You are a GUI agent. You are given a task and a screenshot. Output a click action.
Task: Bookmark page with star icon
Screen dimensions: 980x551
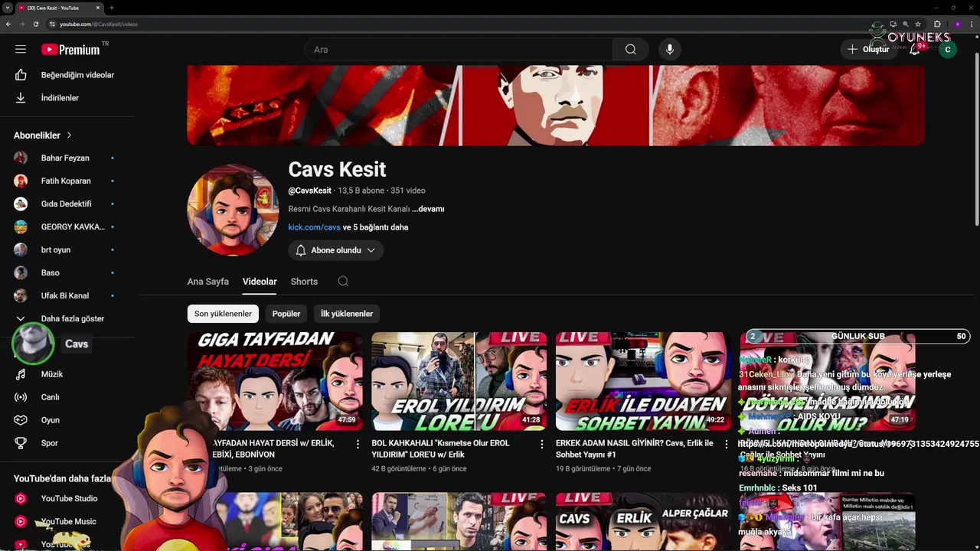pos(917,24)
